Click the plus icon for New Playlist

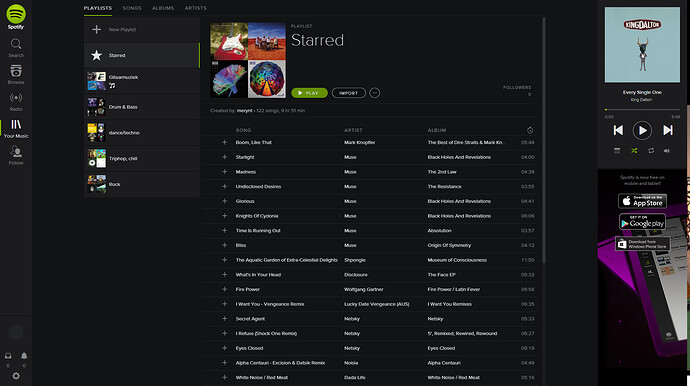(x=96, y=29)
